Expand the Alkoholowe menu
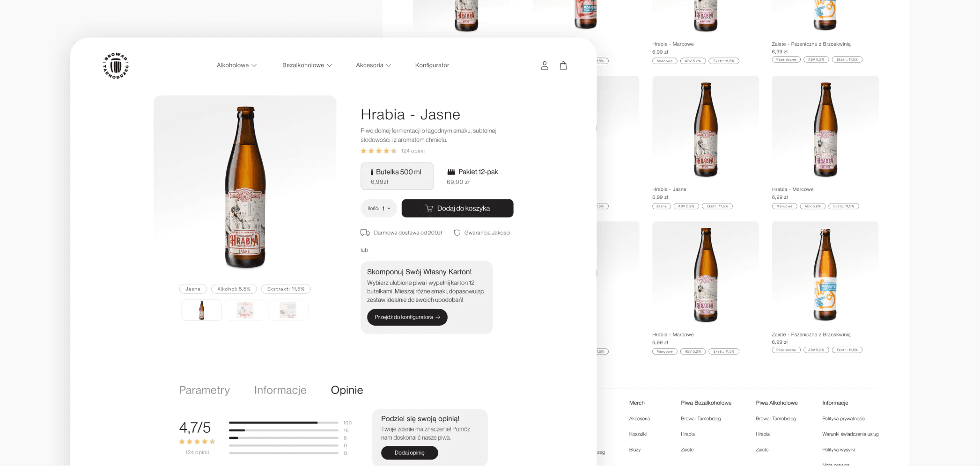This screenshot has height=466, width=980. pos(236,66)
